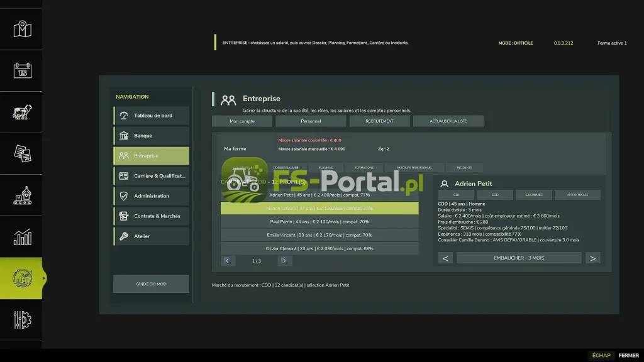Open the calendar page icon

click(22, 70)
